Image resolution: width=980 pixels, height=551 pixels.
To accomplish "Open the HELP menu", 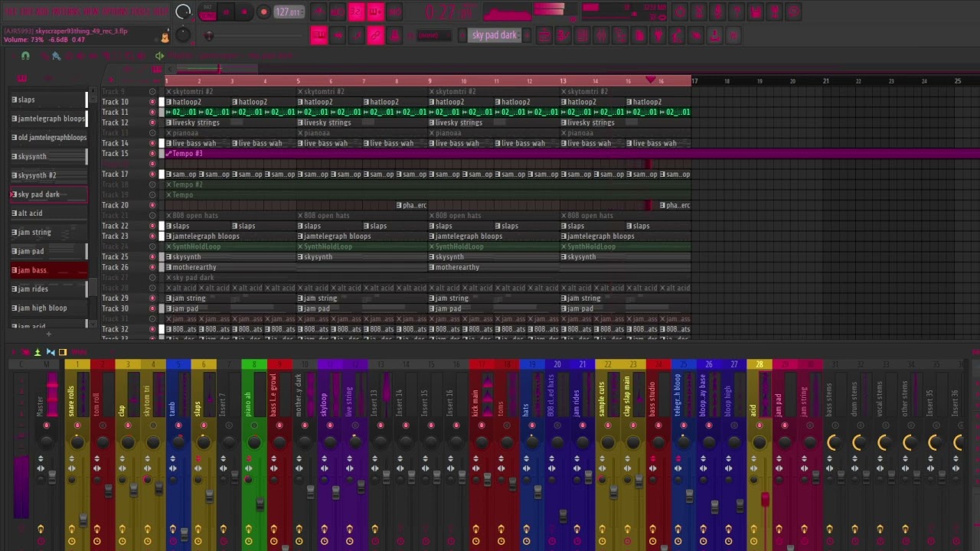I will (160, 11).
